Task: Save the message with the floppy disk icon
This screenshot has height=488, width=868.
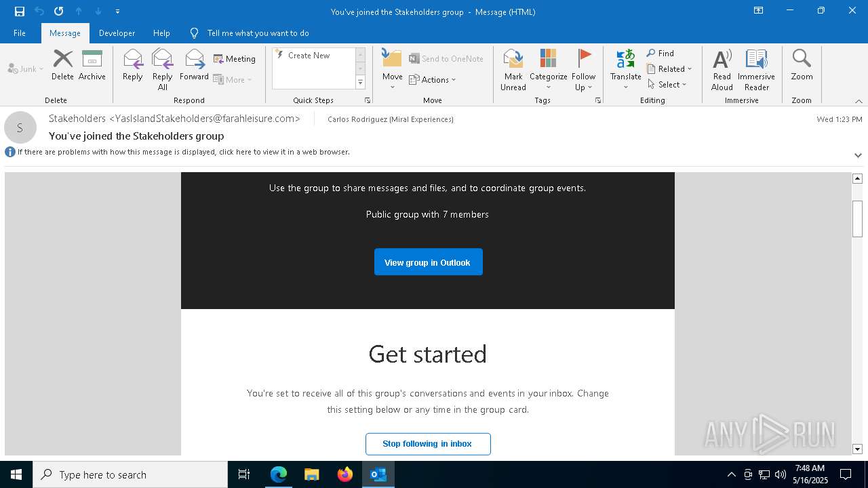Action: [x=20, y=12]
